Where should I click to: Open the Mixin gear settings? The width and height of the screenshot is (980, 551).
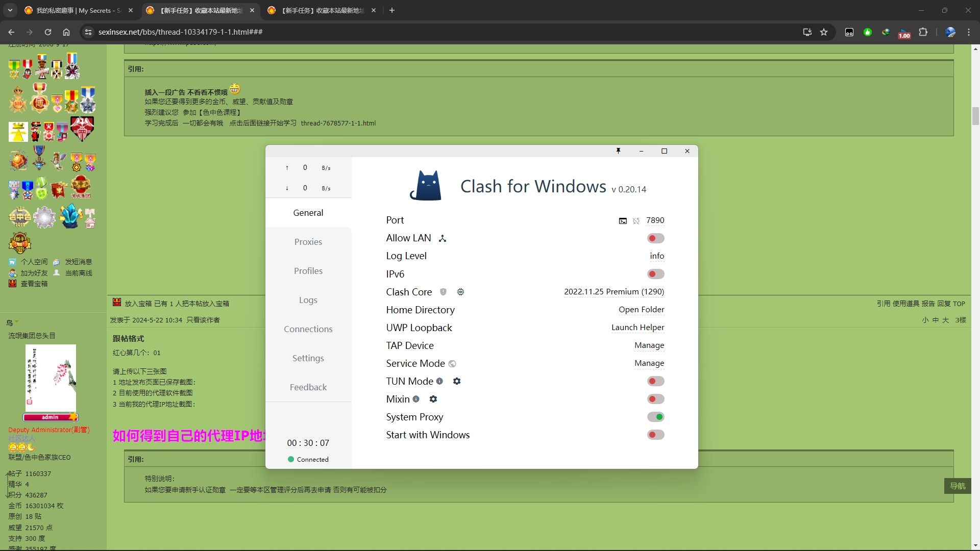tap(433, 399)
